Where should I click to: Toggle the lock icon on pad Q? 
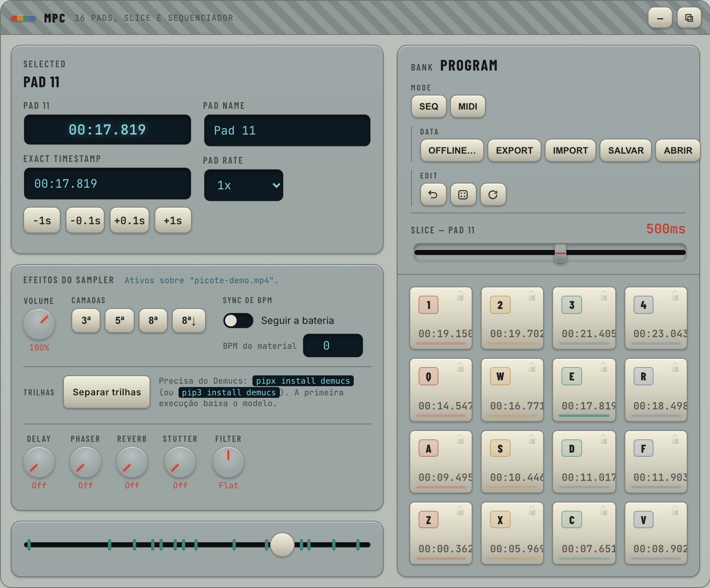click(460, 367)
